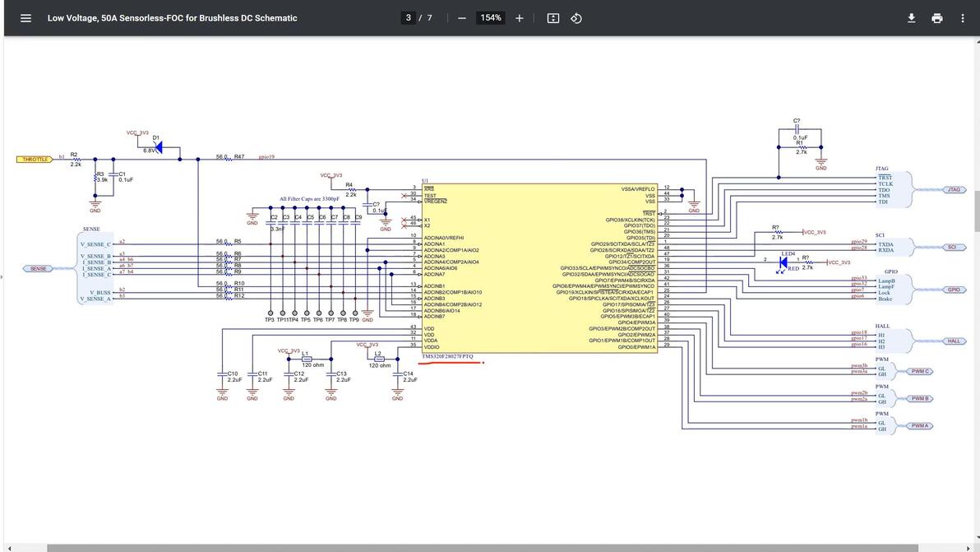Click the fit to page icon

(553, 18)
